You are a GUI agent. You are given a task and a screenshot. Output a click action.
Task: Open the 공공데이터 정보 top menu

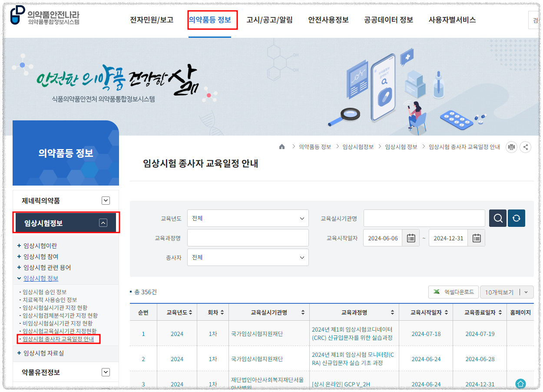(x=388, y=20)
